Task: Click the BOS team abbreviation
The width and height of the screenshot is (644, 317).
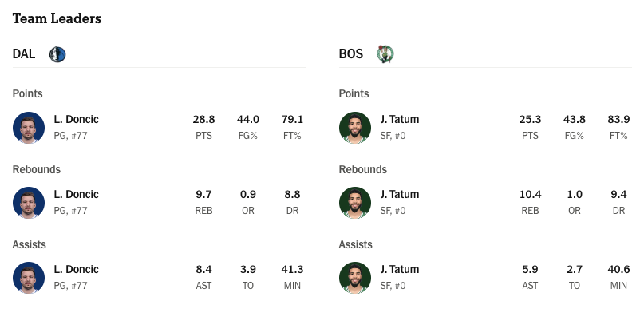Action: 351,53
